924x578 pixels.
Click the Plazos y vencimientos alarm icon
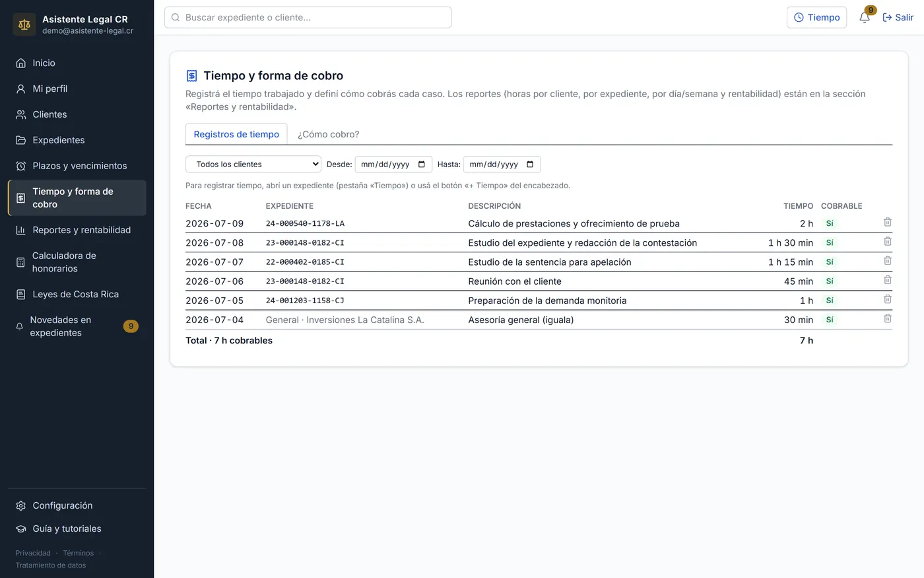(x=20, y=166)
